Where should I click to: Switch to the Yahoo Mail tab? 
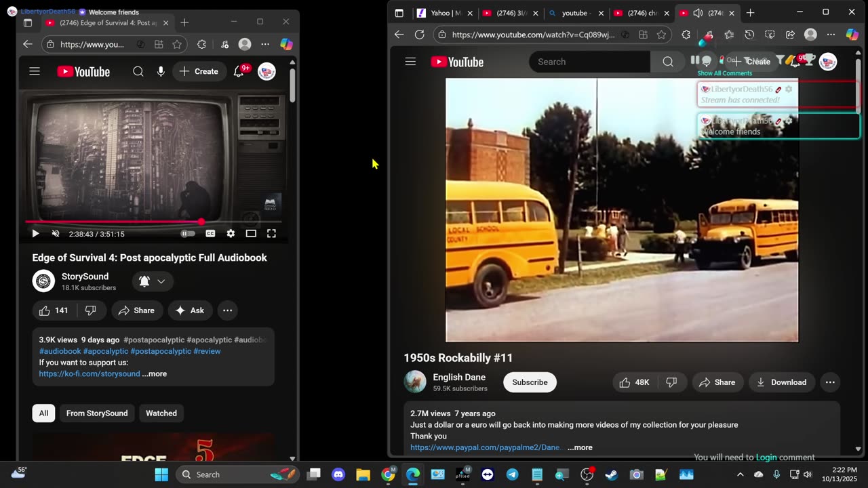point(443,13)
